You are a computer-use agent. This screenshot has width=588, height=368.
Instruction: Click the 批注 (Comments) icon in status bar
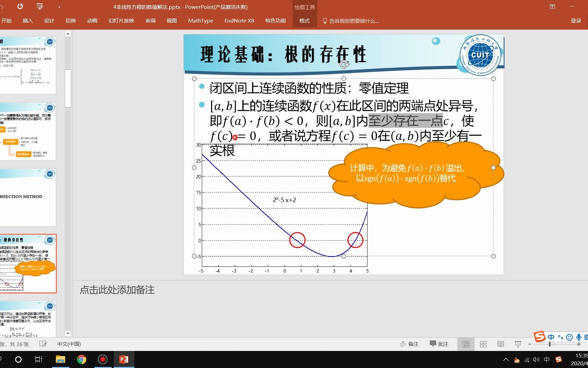tap(439, 344)
